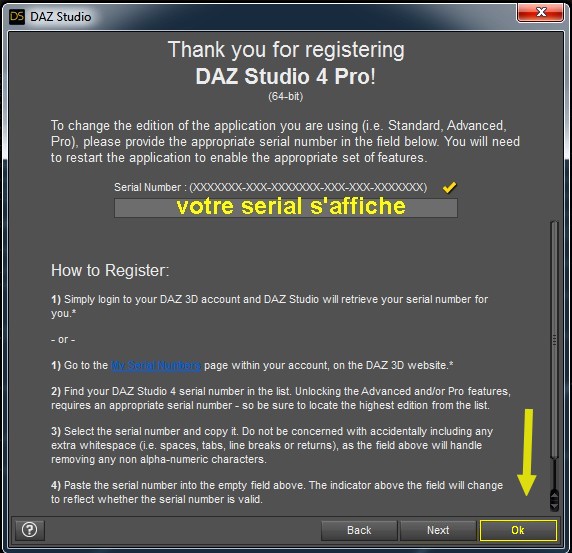Open help with the question mark icon
Screen dimensions: 572x553
30,530
